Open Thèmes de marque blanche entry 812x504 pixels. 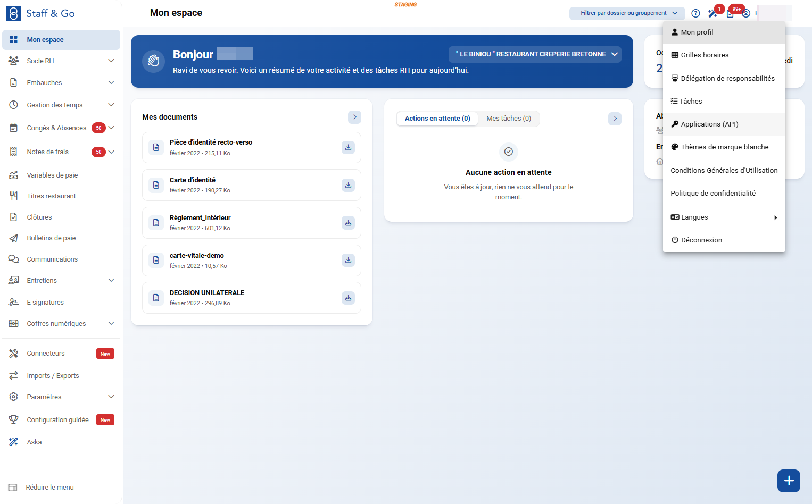[724, 147]
